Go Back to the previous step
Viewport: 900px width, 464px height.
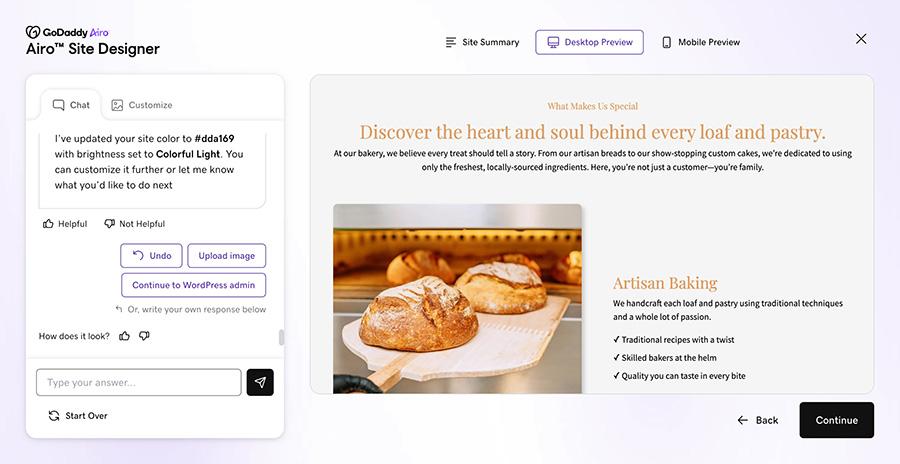pyautogui.click(x=757, y=420)
